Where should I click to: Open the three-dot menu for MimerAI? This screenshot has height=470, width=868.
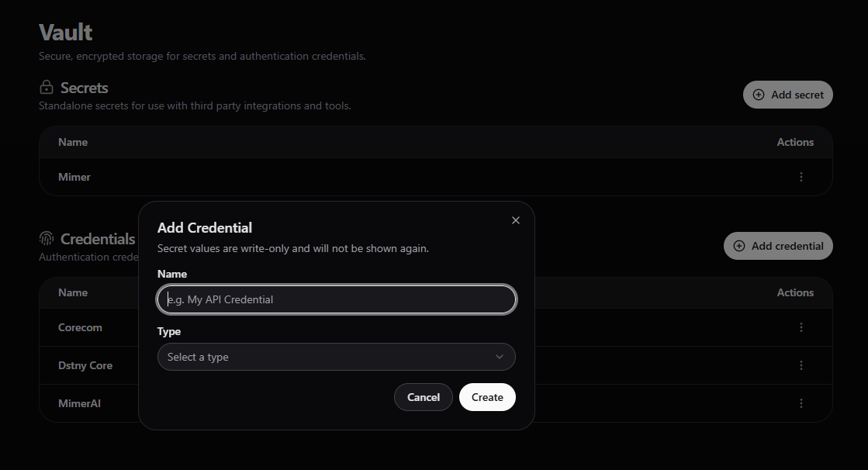[801, 403]
